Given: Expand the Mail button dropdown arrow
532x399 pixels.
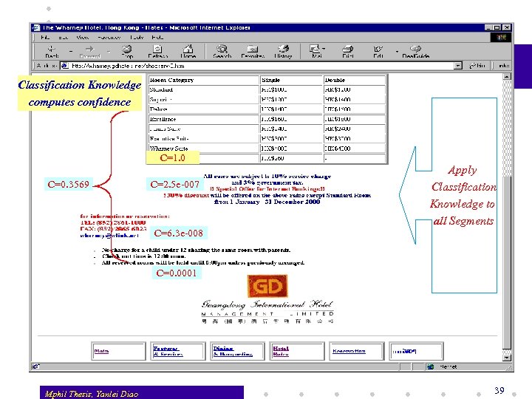Looking at the screenshot, I should 324,49.
